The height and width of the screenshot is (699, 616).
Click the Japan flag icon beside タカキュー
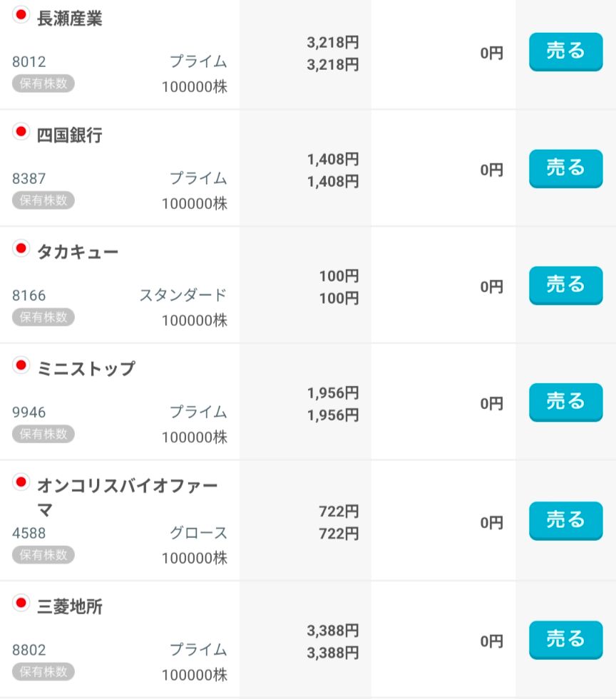(x=21, y=249)
